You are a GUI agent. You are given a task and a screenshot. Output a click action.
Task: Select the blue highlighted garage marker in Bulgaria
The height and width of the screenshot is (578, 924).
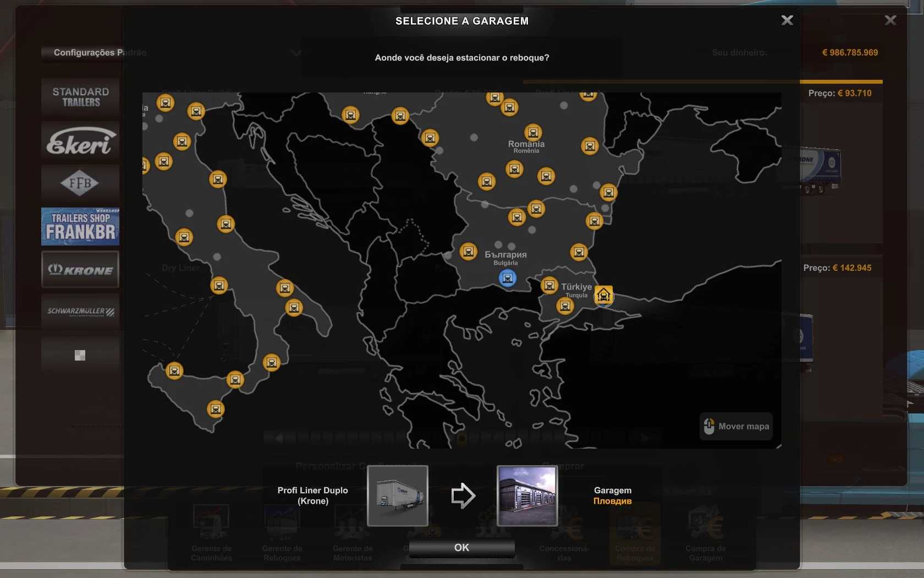(x=507, y=278)
